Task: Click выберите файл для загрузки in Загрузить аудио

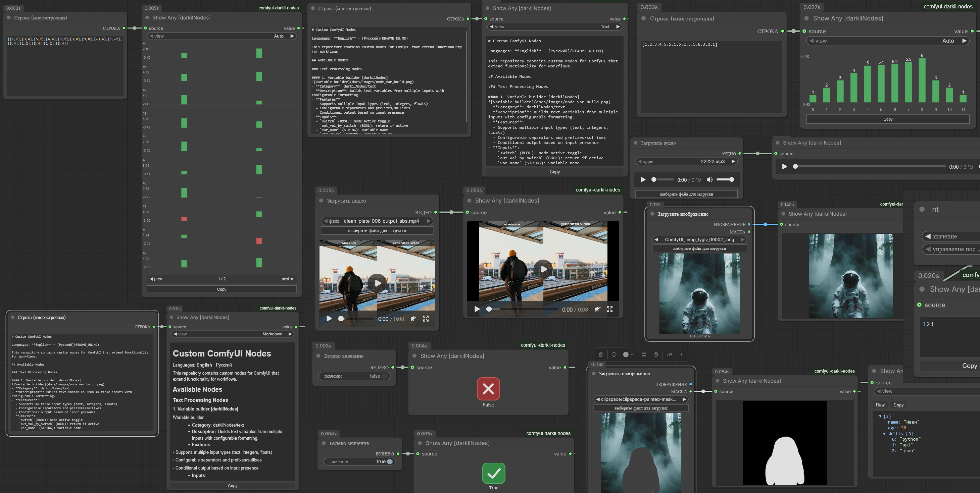Action: [x=686, y=194]
